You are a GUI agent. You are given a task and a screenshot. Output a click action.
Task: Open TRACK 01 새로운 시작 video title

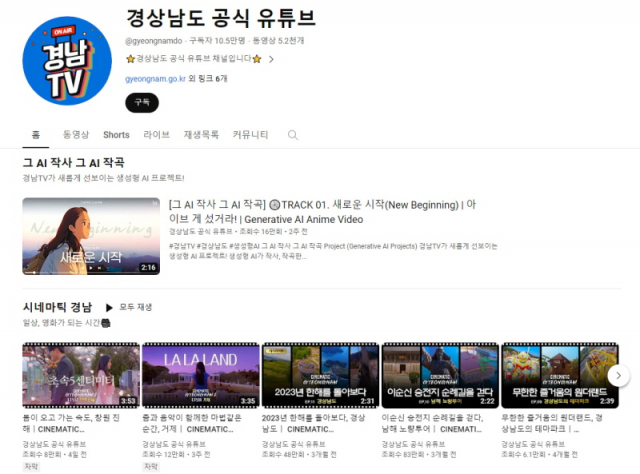(322, 212)
